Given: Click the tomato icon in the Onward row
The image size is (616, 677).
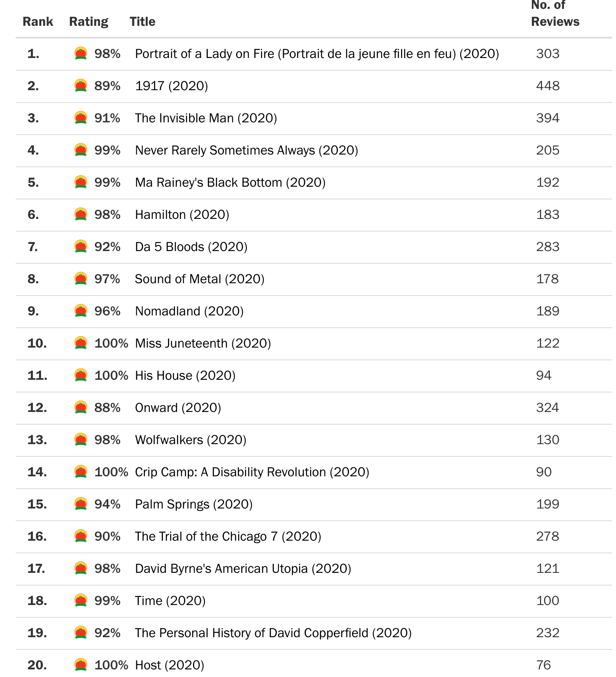Looking at the screenshot, I should coord(81,408).
